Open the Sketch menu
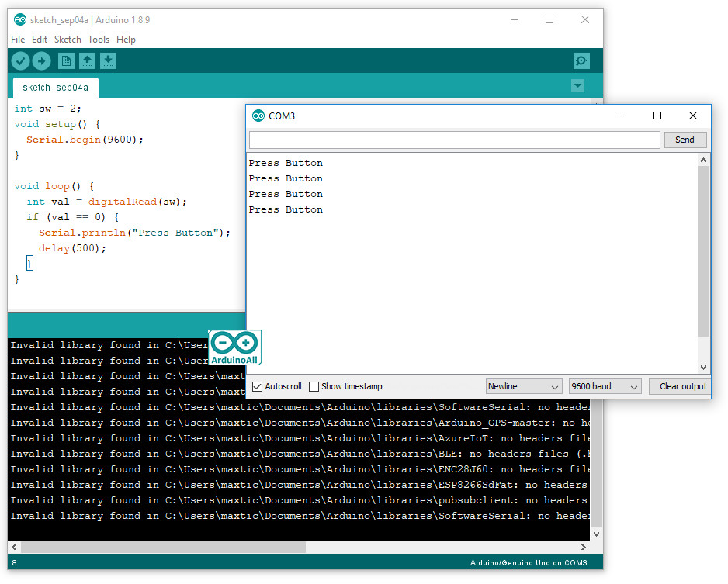Viewport: 728px width, 584px height. (x=68, y=40)
